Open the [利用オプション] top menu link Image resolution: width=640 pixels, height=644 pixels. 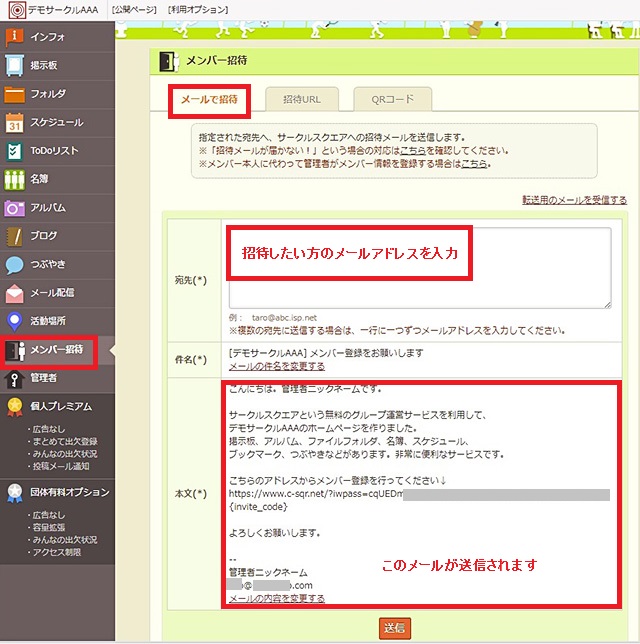click(x=198, y=9)
